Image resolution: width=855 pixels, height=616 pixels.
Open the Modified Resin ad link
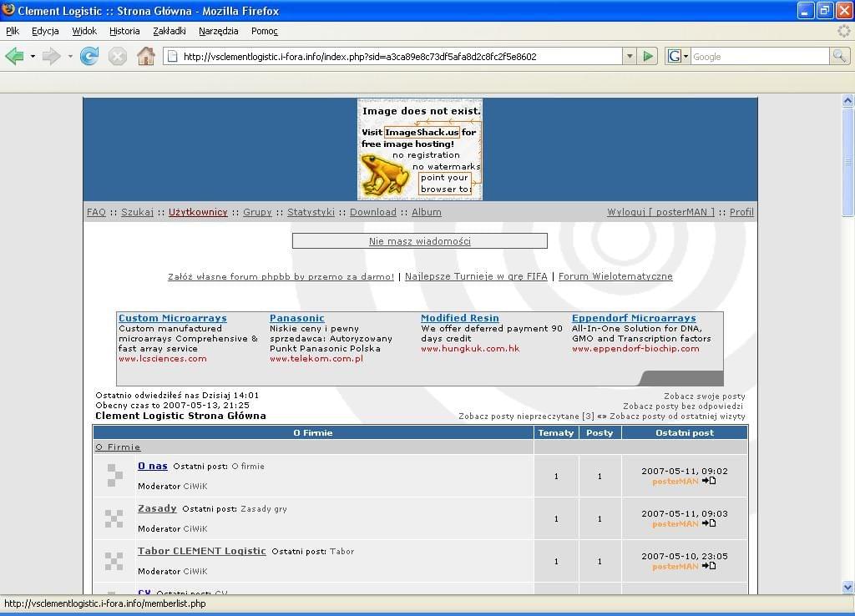[460, 318]
